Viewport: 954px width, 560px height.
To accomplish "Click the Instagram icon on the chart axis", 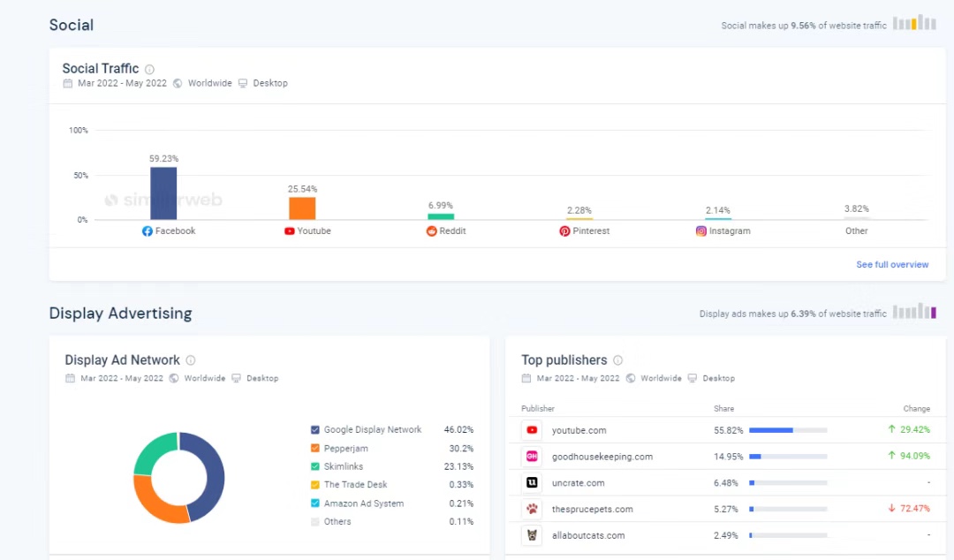I will point(701,231).
